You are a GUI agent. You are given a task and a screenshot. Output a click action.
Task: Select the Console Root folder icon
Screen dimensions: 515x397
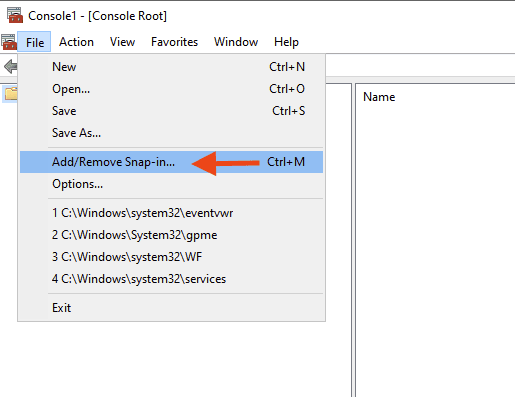coord(11,94)
